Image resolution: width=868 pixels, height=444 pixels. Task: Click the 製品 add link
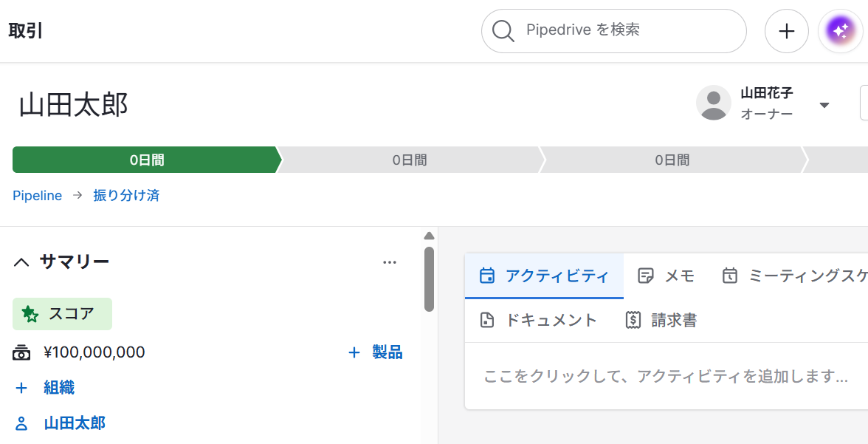tap(376, 352)
